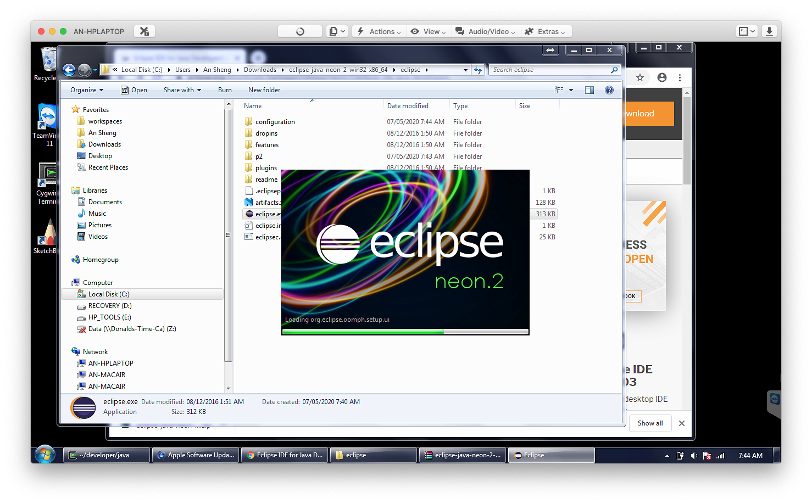Sort by the Name column header

(312, 106)
